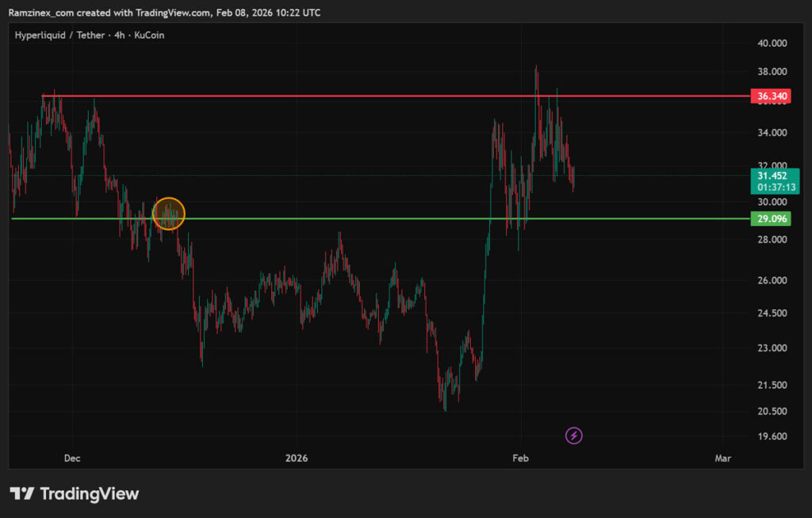Screen dimensions: 812x518
Task: Click the Mar label on time axis
Action: point(722,459)
